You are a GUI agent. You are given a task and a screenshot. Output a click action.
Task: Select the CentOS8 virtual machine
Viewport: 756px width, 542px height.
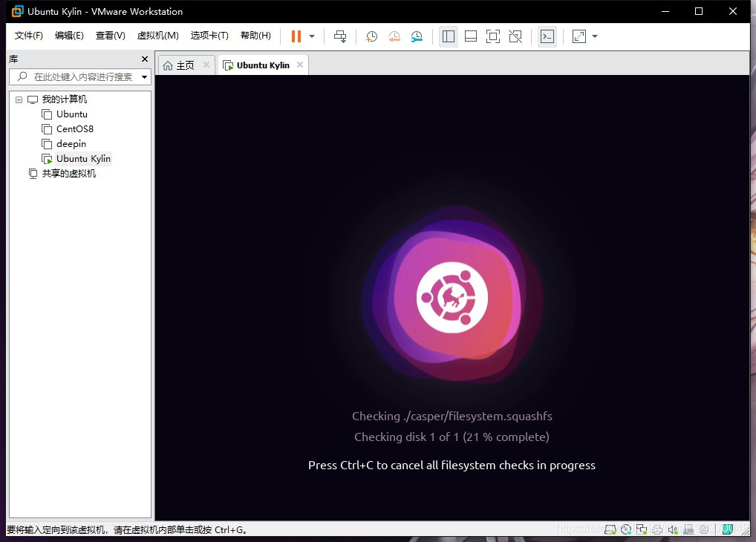[x=75, y=129]
